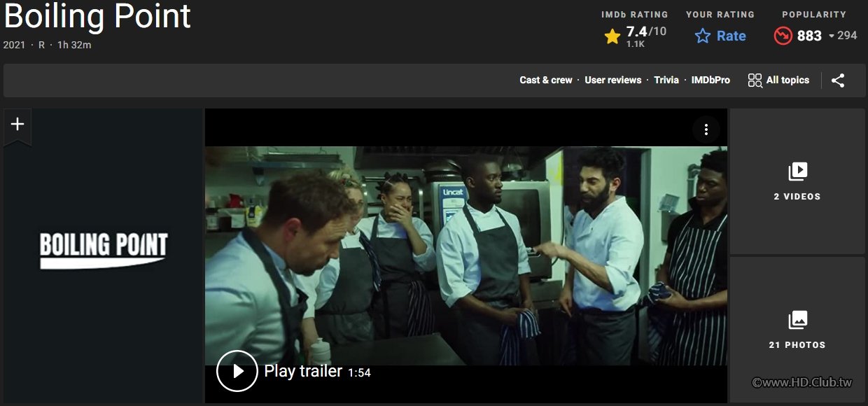Open Cast & crew link
This screenshot has width=868, height=406.
pyautogui.click(x=546, y=80)
